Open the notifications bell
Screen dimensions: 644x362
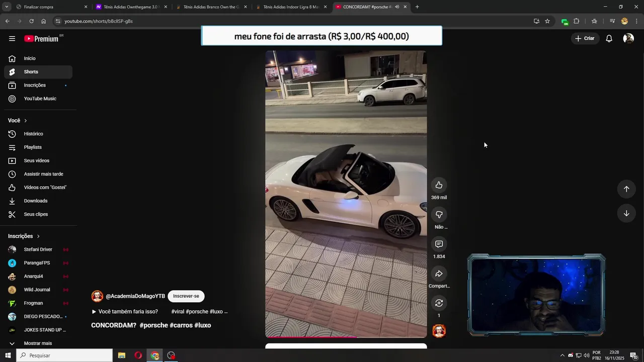[x=609, y=39]
